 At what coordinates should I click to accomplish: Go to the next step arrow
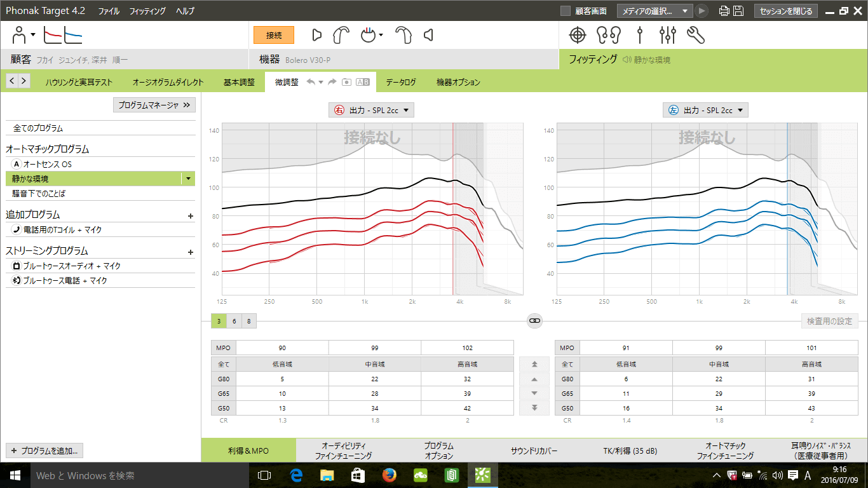pyautogui.click(x=24, y=81)
